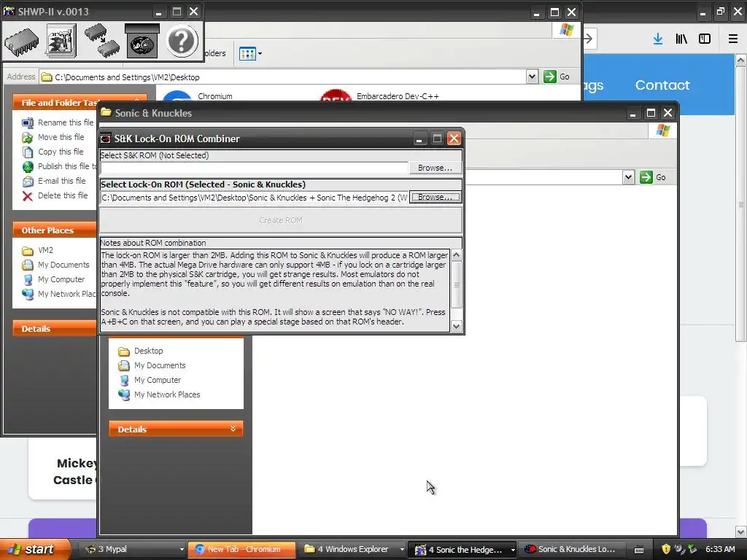The width and height of the screenshot is (747, 560).
Task: Open the Sonic editor tool in SHWP-II toolbar
Action: click(61, 42)
